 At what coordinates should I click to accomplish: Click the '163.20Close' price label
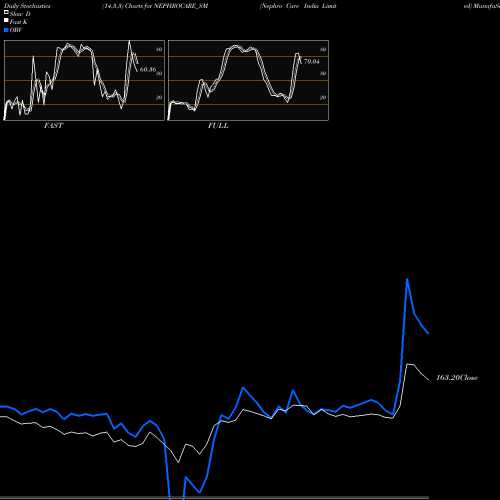(457, 377)
